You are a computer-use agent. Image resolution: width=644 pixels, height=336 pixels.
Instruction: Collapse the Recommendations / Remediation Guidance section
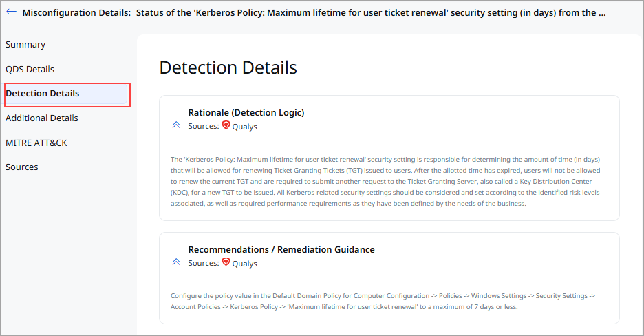(x=176, y=262)
